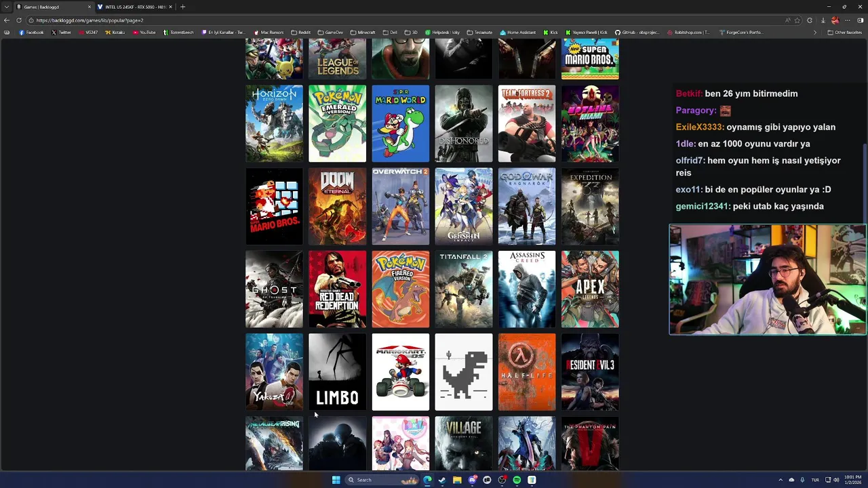Select the Chrome Dino game cover
The image size is (868, 488).
pyautogui.click(x=463, y=372)
